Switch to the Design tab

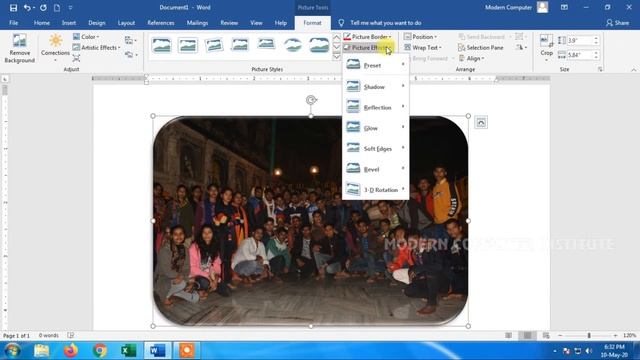tap(97, 23)
